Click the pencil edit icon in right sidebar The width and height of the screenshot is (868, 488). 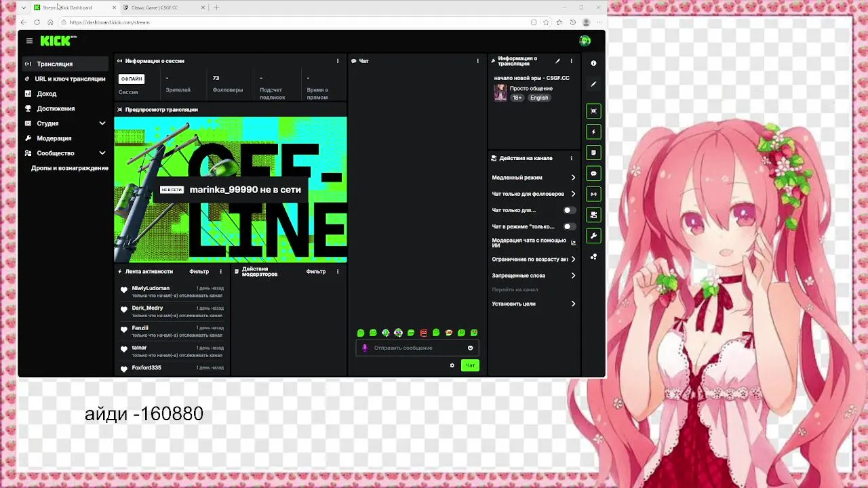point(593,84)
